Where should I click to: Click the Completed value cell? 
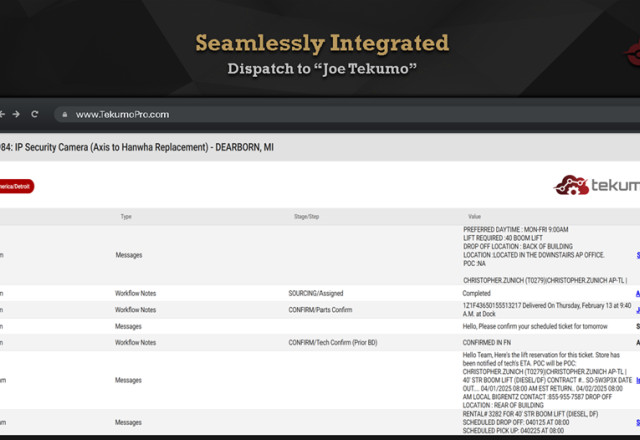click(476, 293)
